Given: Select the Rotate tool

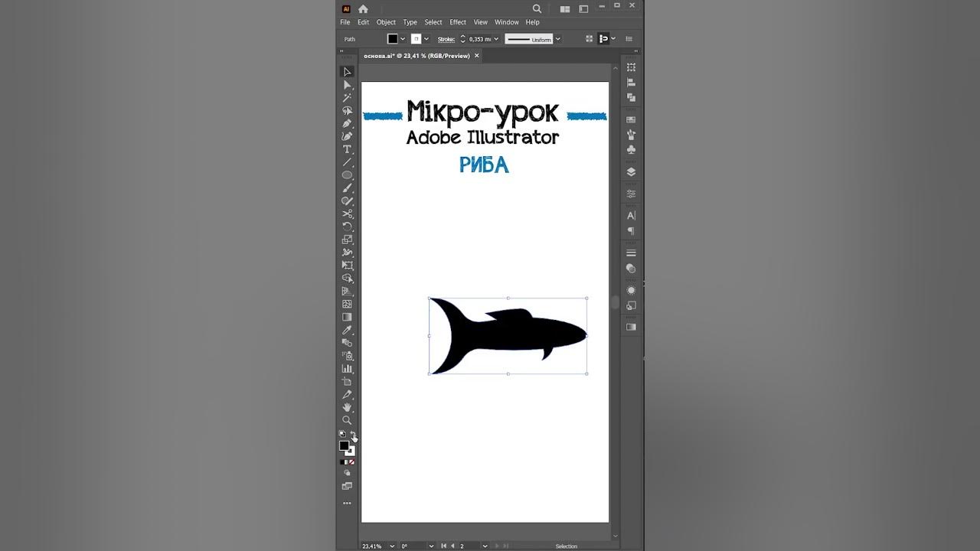Looking at the screenshot, I should coord(347,227).
